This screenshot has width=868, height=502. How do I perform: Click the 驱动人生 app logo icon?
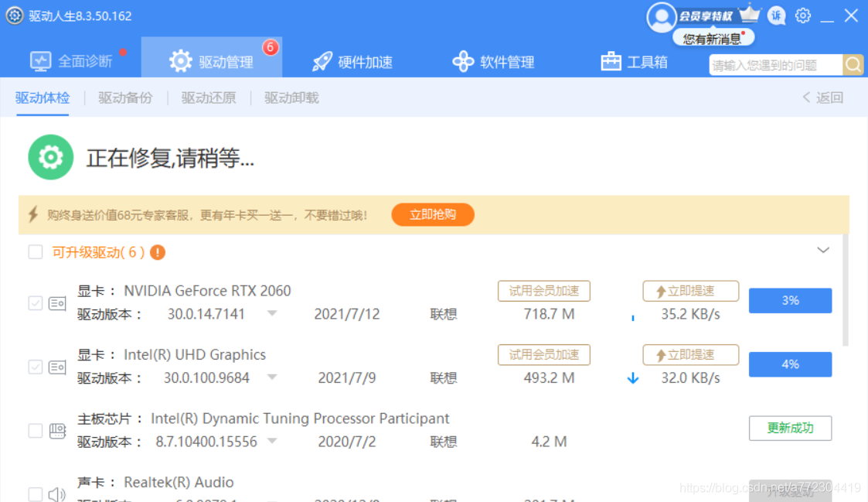pos(15,15)
